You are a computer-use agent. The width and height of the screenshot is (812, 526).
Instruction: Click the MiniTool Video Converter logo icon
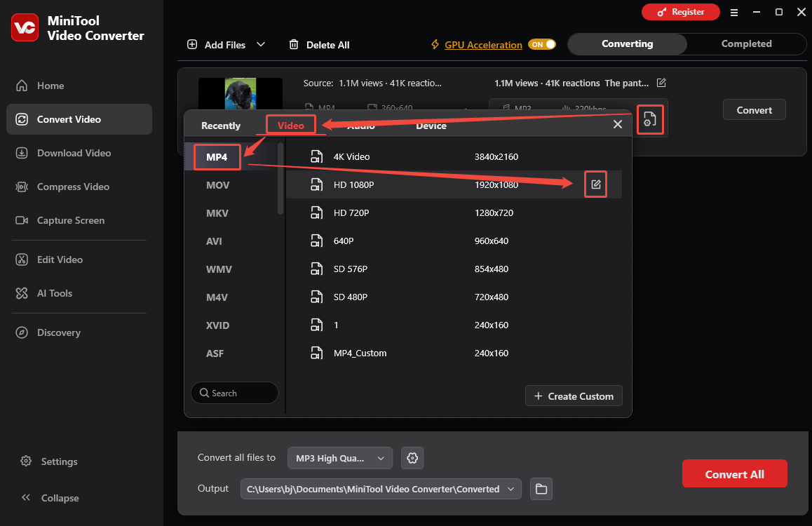click(25, 27)
